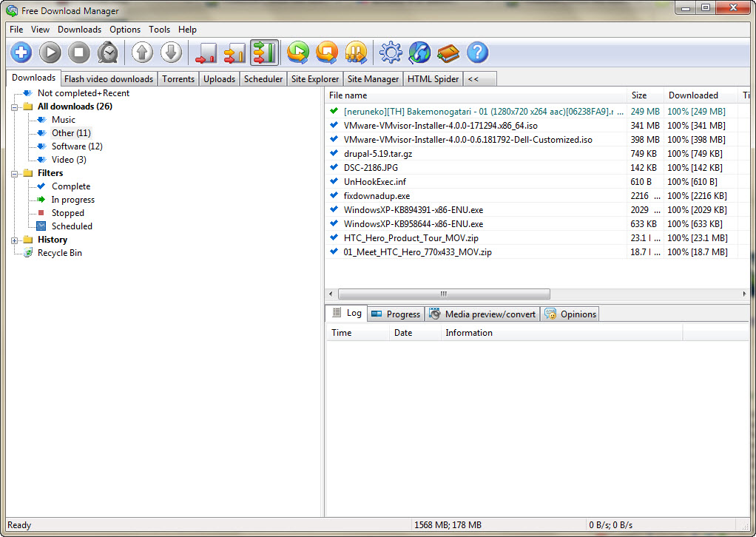Click the scrollbar right arrow
The image size is (756, 537).
(x=744, y=294)
